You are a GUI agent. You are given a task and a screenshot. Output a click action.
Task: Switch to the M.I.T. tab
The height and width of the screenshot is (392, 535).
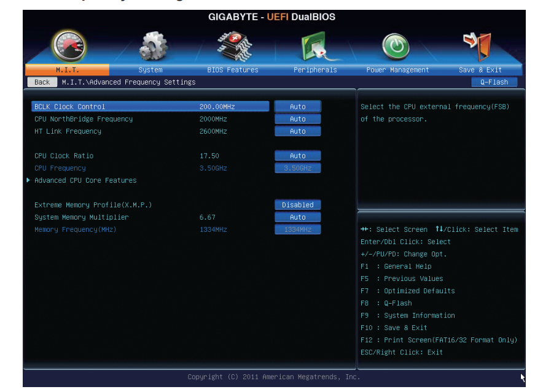(x=67, y=70)
